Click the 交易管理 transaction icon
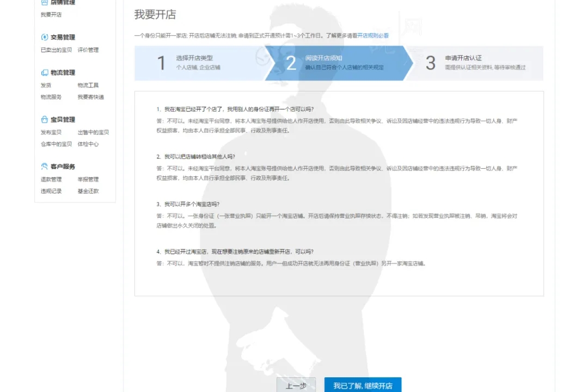The width and height of the screenshot is (588, 392). 45,36
